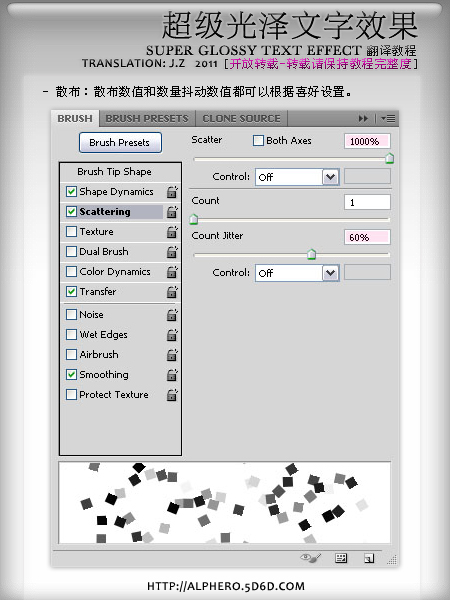Create a new brush icon
Image resolution: width=450 pixels, height=600 pixels.
coord(369,558)
